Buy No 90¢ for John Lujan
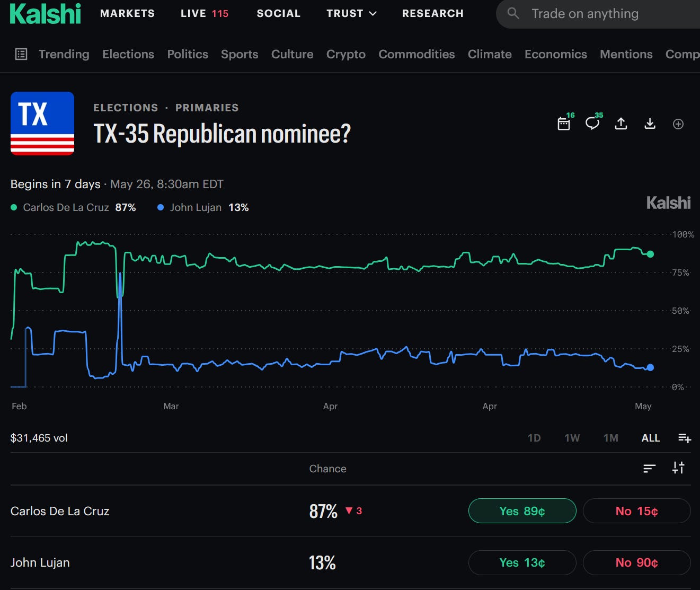Viewport: 700px width, 590px height. [636, 562]
